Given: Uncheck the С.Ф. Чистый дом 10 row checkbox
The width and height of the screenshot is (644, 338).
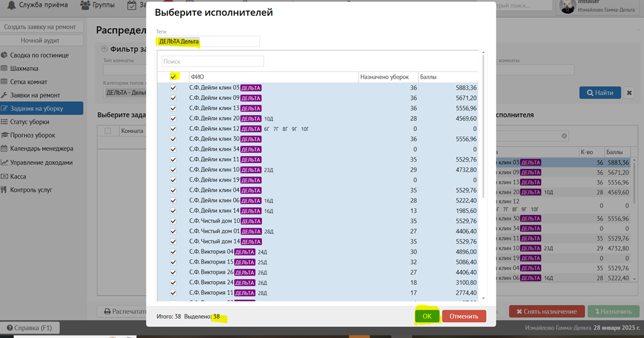Looking at the screenshot, I should [x=174, y=221].
